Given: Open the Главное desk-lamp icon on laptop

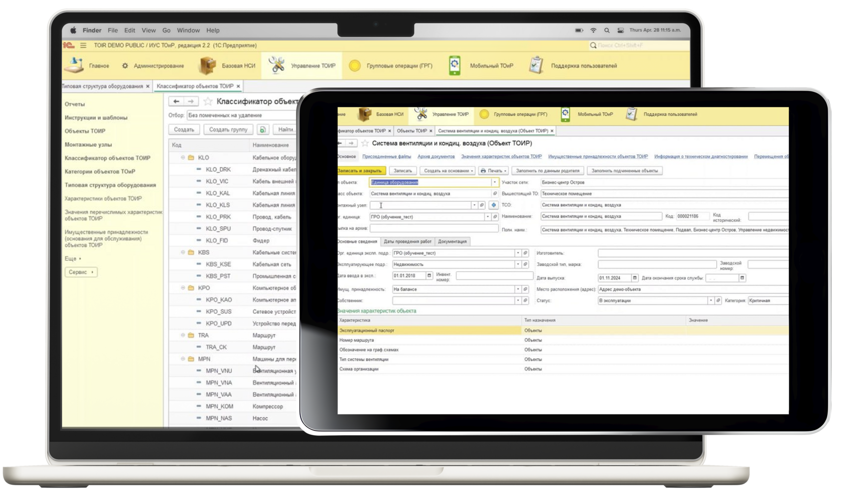Looking at the screenshot, I should [x=74, y=65].
